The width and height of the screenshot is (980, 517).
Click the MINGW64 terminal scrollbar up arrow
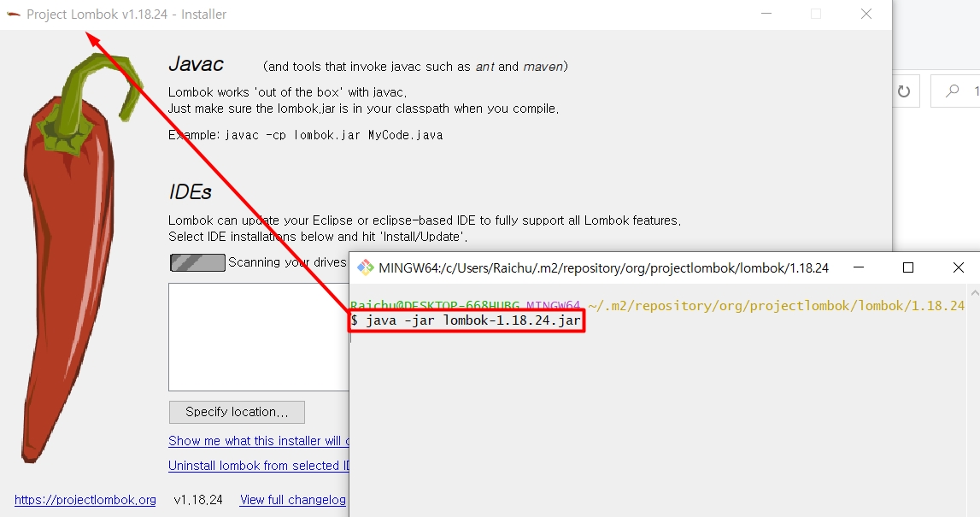tap(974, 292)
